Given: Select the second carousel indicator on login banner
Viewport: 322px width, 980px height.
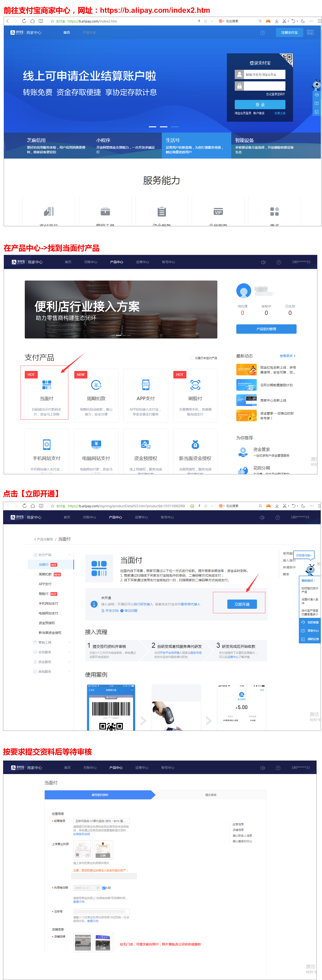Looking at the screenshot, I should point(164,127).
